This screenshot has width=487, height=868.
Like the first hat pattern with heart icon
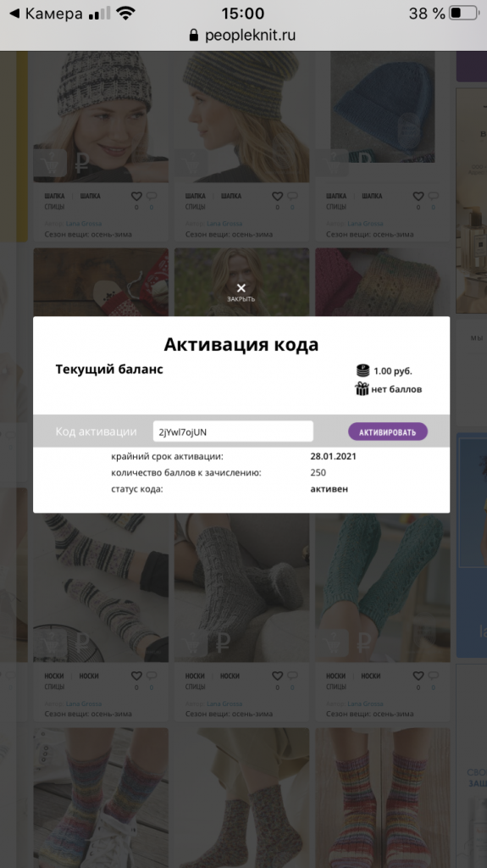click(x=136, y=196)
